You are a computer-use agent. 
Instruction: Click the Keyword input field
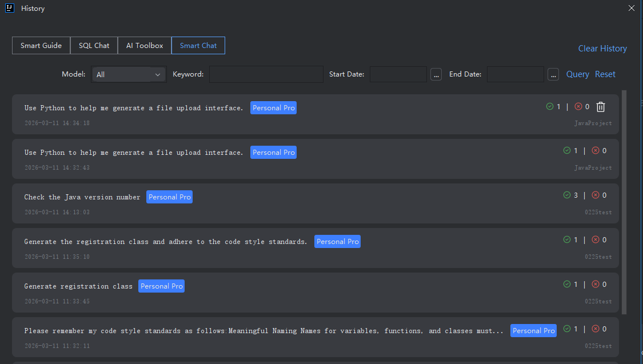tap(266, 74)
